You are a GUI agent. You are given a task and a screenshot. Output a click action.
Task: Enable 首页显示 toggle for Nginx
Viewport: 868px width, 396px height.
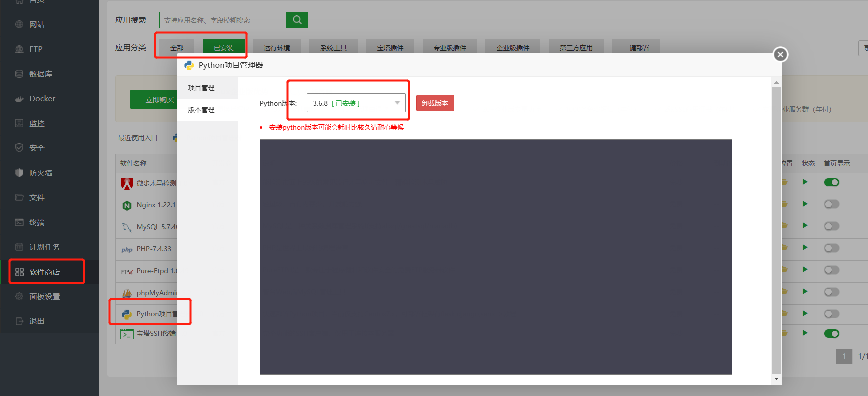point(832,204)
